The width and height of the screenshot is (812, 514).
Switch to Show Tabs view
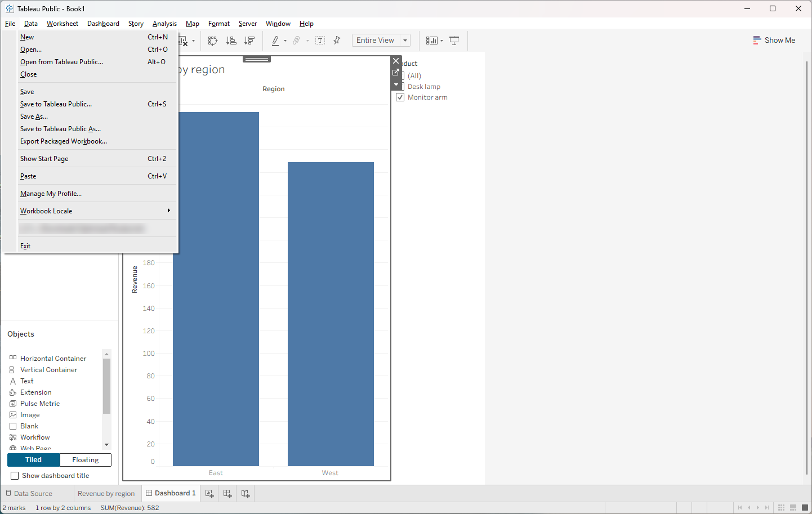click(x=805, y=508)
